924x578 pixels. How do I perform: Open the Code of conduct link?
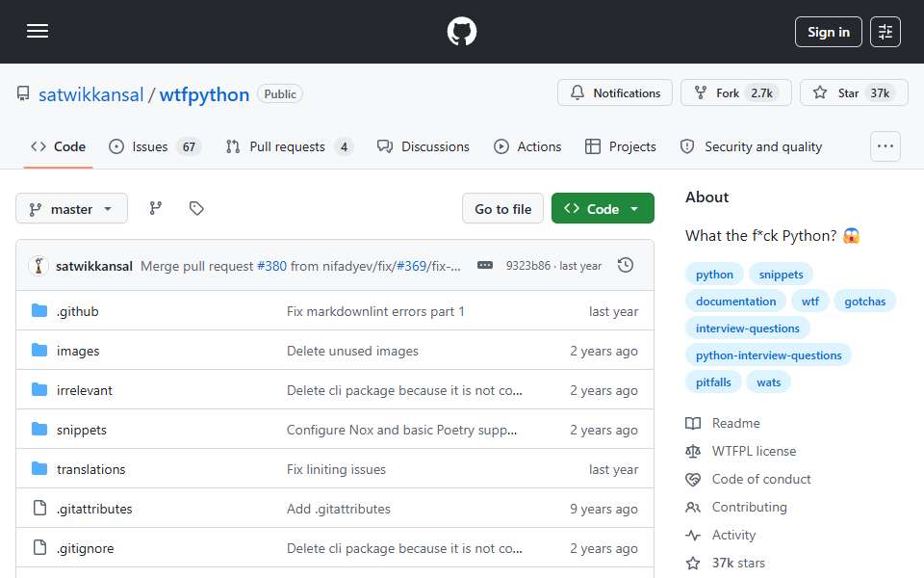(749, 480)
